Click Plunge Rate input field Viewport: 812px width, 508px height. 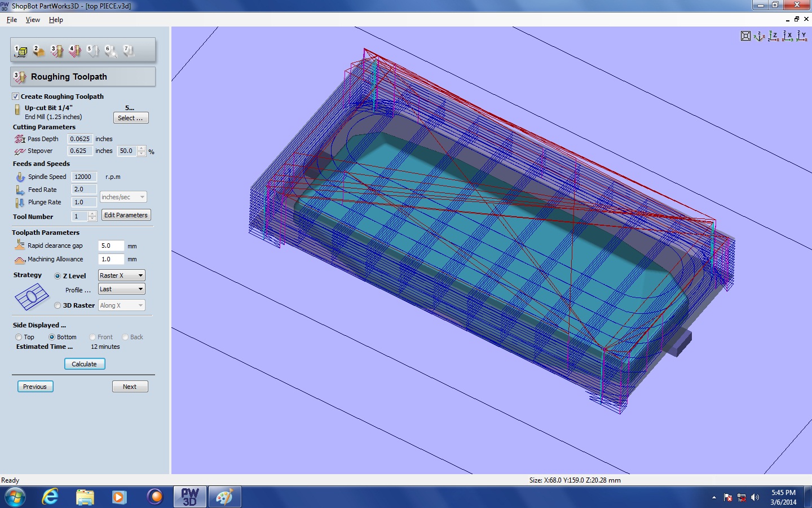click(84, 202)
